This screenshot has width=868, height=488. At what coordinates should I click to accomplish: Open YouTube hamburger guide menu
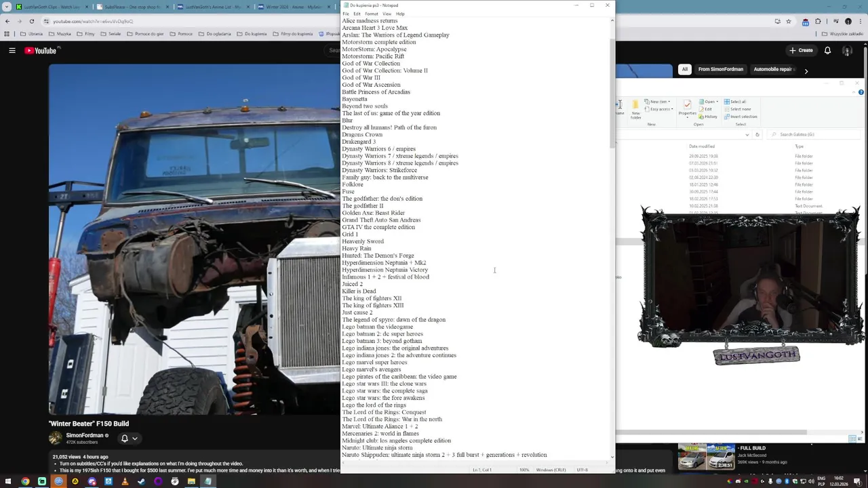click(12, 50)
